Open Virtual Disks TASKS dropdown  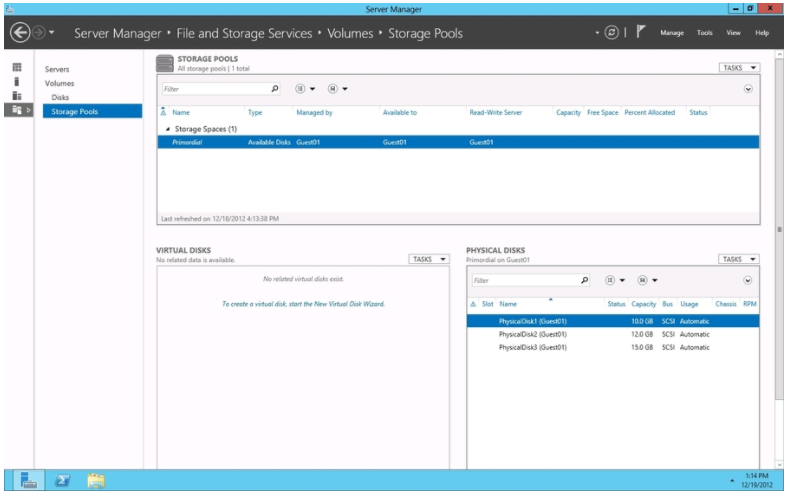[429, 259]
